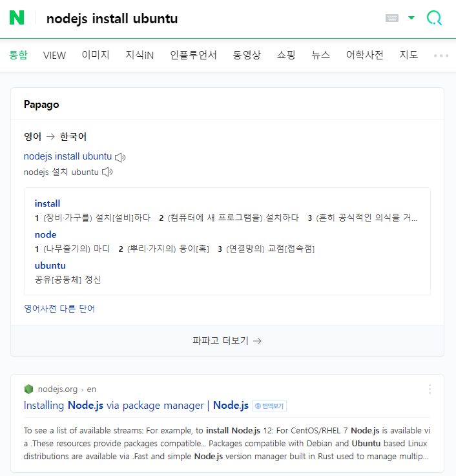The height and width of the screenshot is (476, 456).
Task: Open the vertical dots menu on nodejs.org result
Action: (430, 389)
